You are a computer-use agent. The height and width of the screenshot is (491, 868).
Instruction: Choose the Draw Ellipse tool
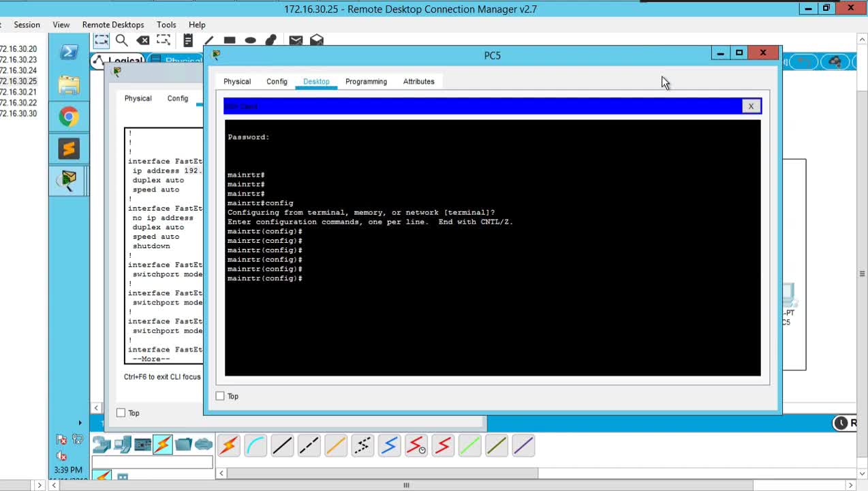click(x=251, y=40)
